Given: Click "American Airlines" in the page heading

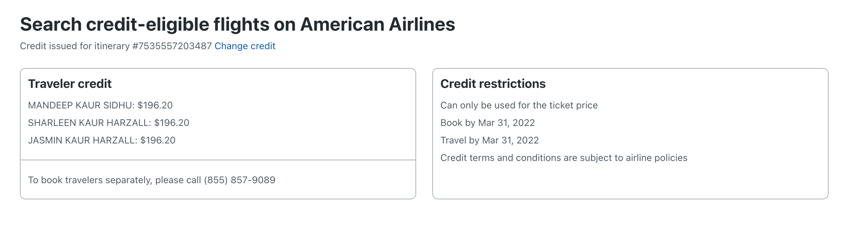Looking at the screenshot, I should coord(377,25).
